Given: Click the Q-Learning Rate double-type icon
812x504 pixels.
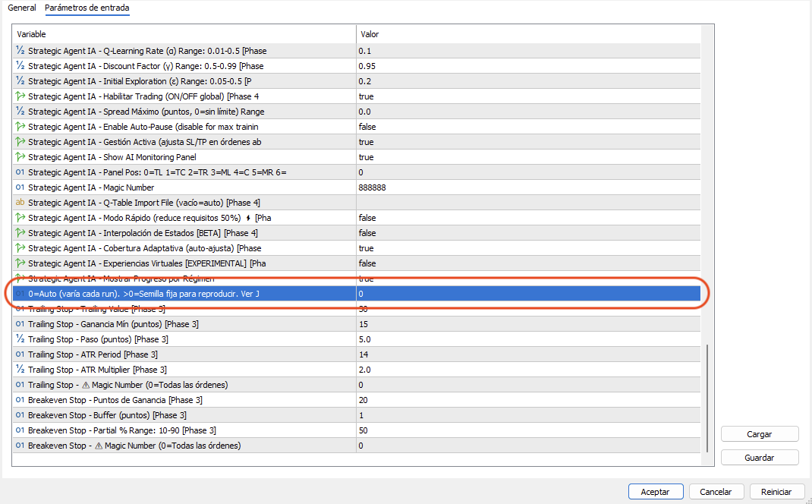Looking at the screenshot, I should (20, 51).
